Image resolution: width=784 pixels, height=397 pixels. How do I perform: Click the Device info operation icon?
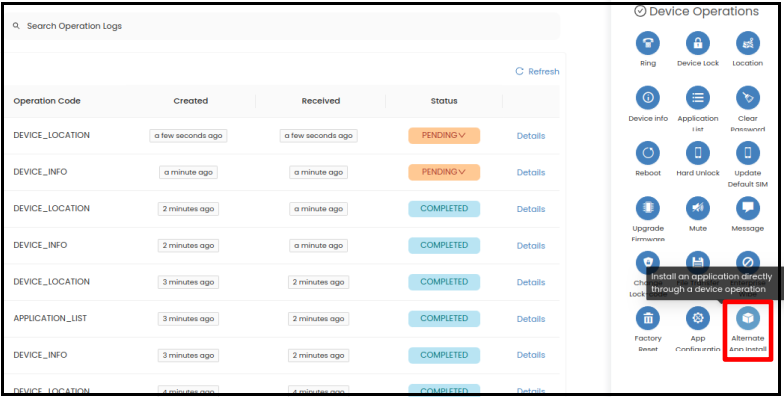pos(648,98)
